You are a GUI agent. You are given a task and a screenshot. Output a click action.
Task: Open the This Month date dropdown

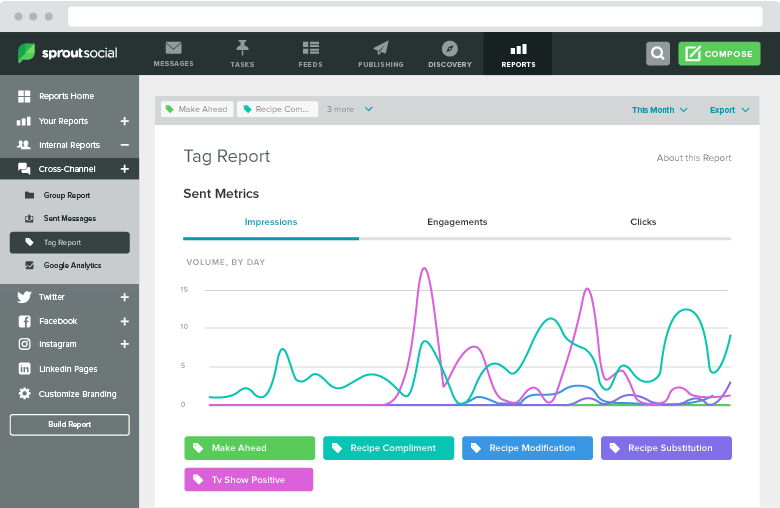(659, 110)
